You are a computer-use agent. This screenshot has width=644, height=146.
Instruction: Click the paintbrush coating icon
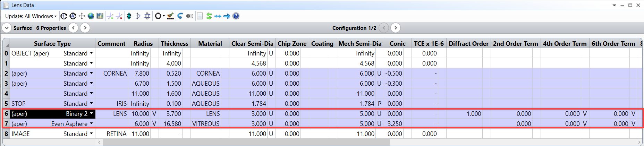[x=170, y=16]
